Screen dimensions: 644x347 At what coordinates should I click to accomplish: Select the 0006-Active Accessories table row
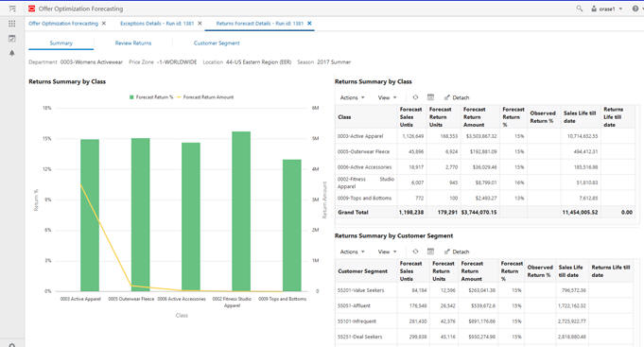click(x=485, y=167)
